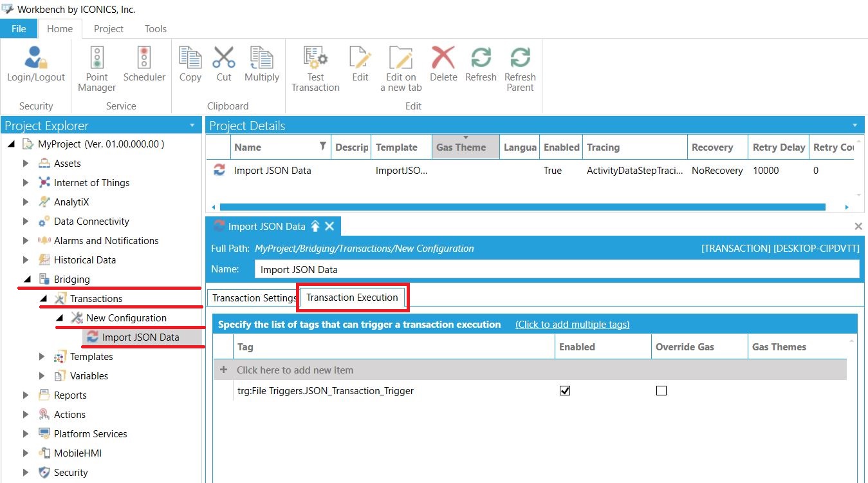The width and height of the screenshot is (868, 483).
Task: Check Override Gas for JSON_Transaction_Trigger tag
Action: 661,390
